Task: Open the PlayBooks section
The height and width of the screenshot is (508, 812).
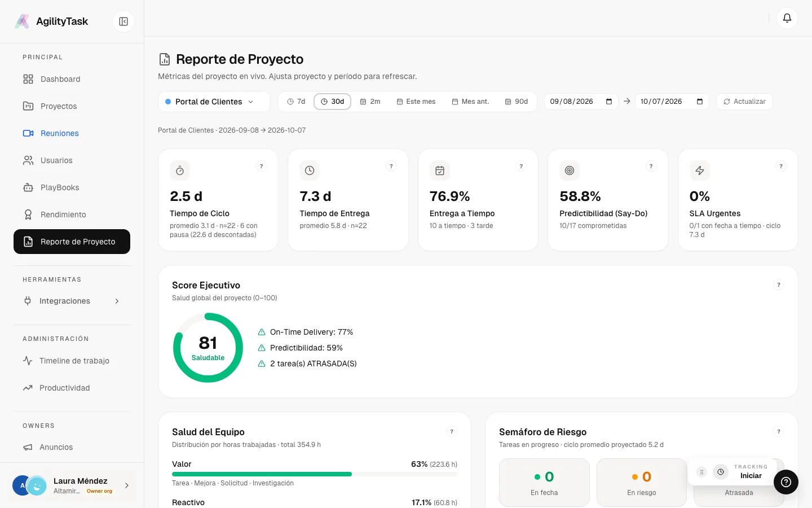Action: click(x=72, y=187)
